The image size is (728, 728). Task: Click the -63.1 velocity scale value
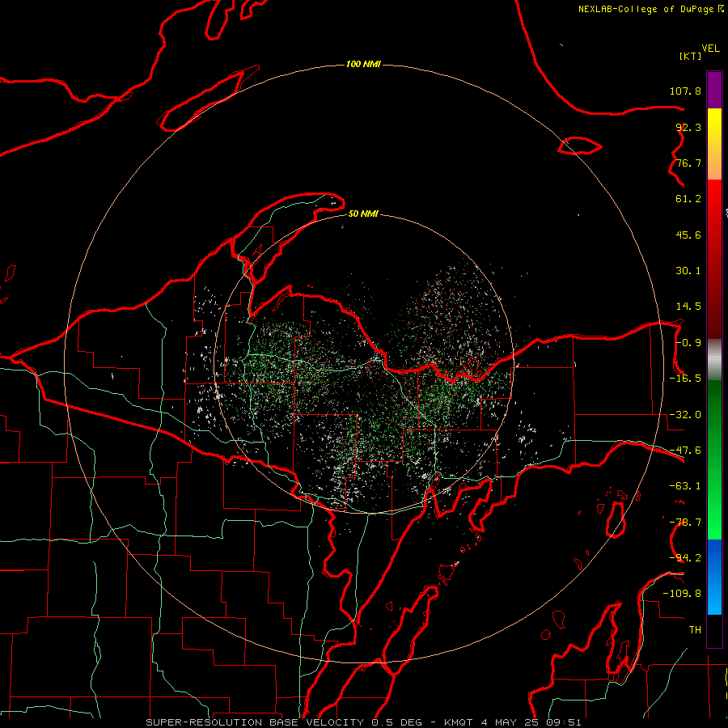coord(685,486)
